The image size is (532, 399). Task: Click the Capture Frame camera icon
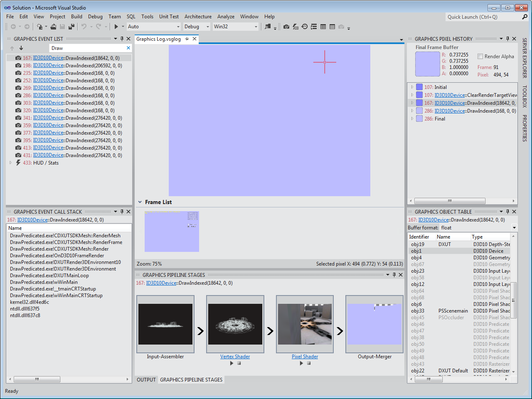(x=286, y=27)
